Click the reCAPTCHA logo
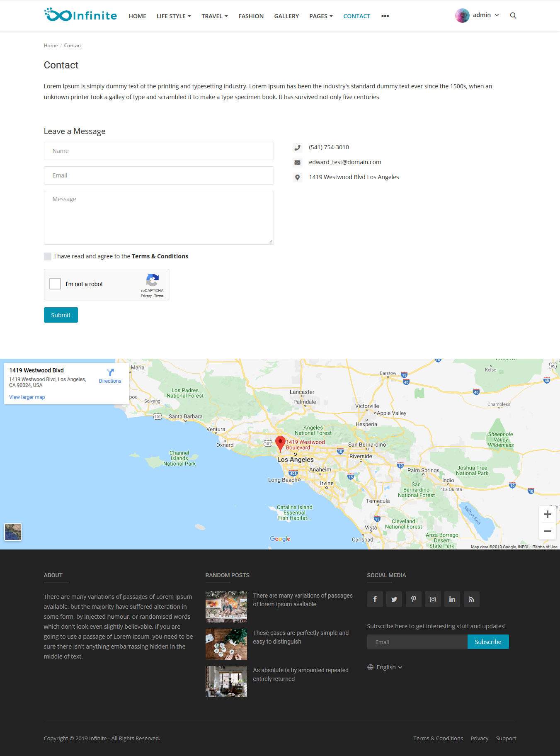560x756 pixels. pyautogui.click(x=152, y=280)
